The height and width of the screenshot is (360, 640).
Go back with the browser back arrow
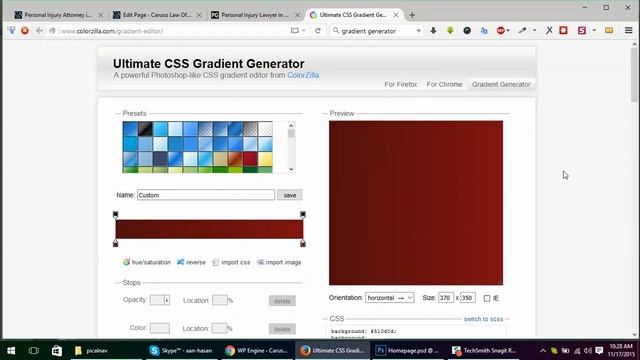click(x=39, y=31)
